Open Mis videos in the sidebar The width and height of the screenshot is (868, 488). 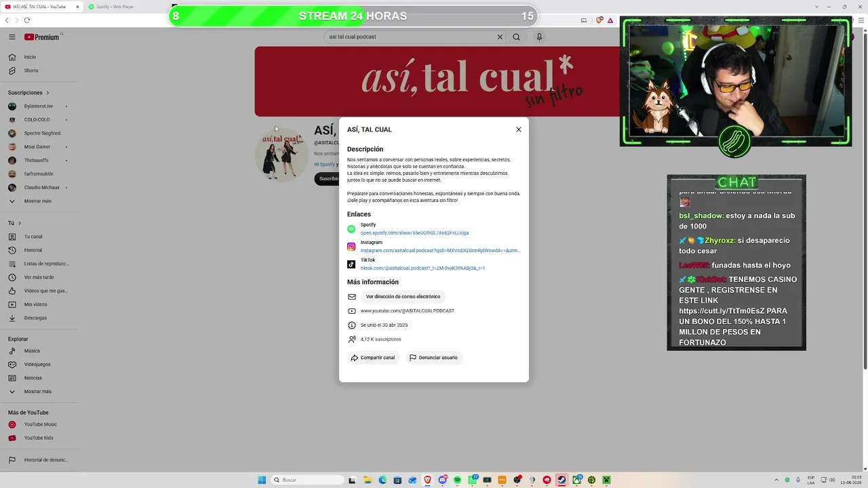click(39, 304)
